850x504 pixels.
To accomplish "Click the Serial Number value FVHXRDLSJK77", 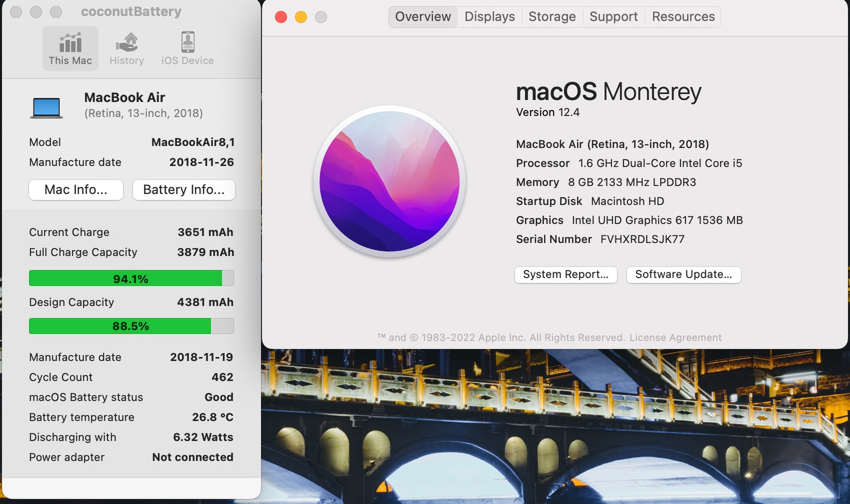I will (641, 239).
